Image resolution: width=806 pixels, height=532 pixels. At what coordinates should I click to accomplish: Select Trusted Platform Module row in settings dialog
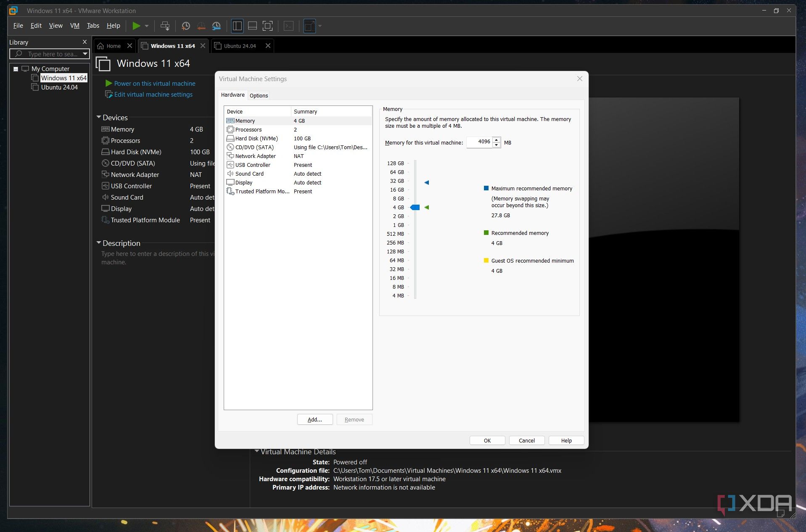click(298, 191)
